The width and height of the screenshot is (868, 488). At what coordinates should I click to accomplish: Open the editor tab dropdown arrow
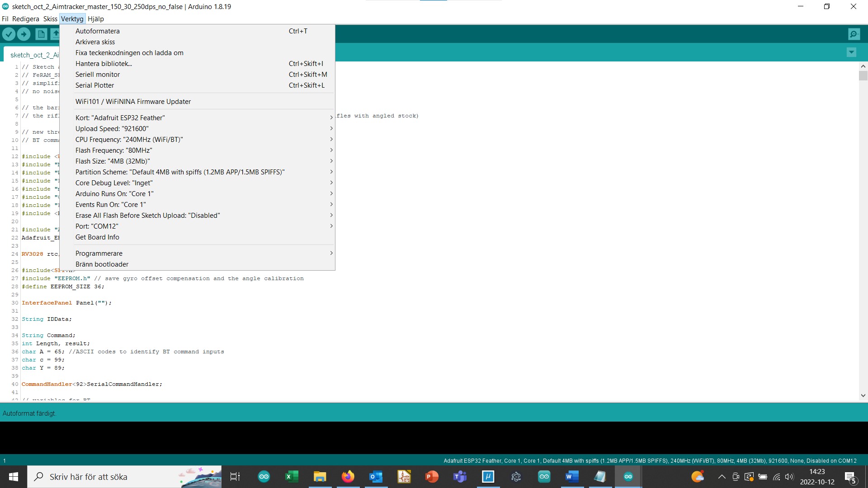pyautogui.click(x=851, y=52)
